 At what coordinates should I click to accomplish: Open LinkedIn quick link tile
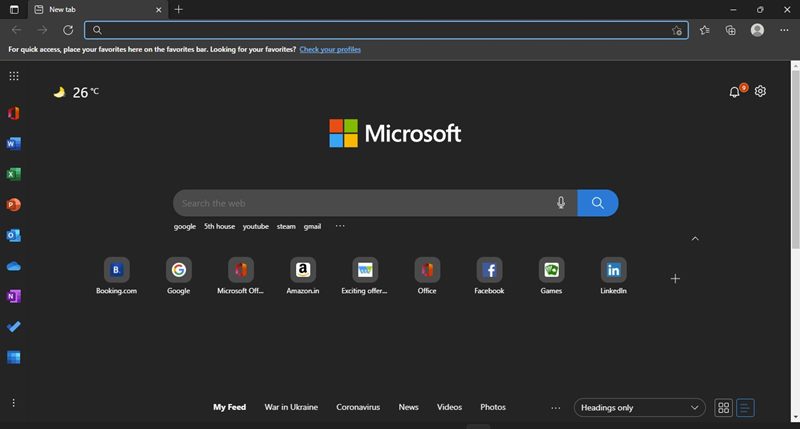(x=613, y=276)
